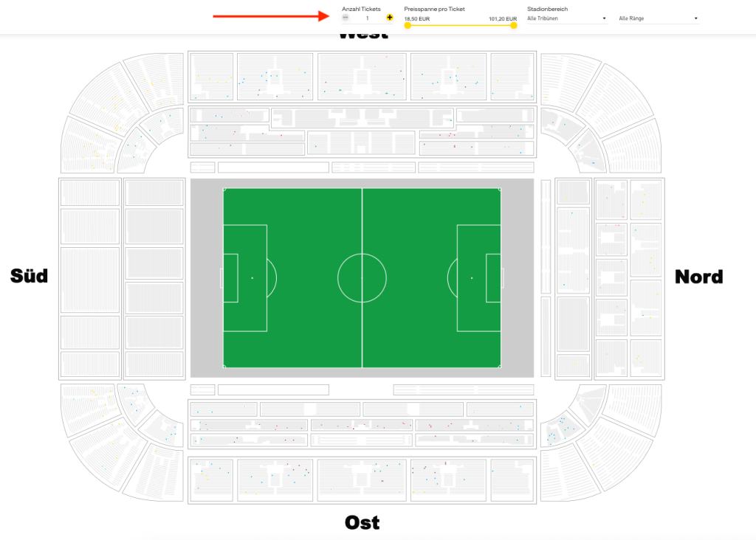Click the green pitch center circle
The height and width of the screenshot is (540, 756).
pos(362,278)
